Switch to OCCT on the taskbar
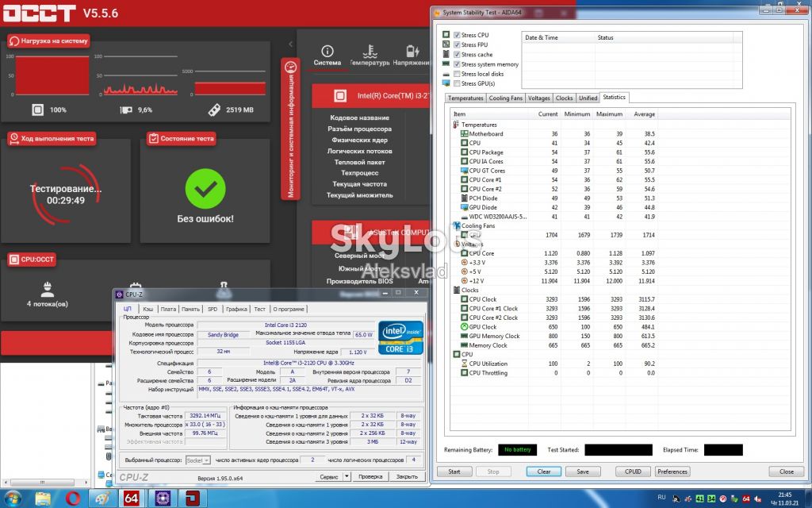Viewport: 812px width, 508px height. coord(193,498)
